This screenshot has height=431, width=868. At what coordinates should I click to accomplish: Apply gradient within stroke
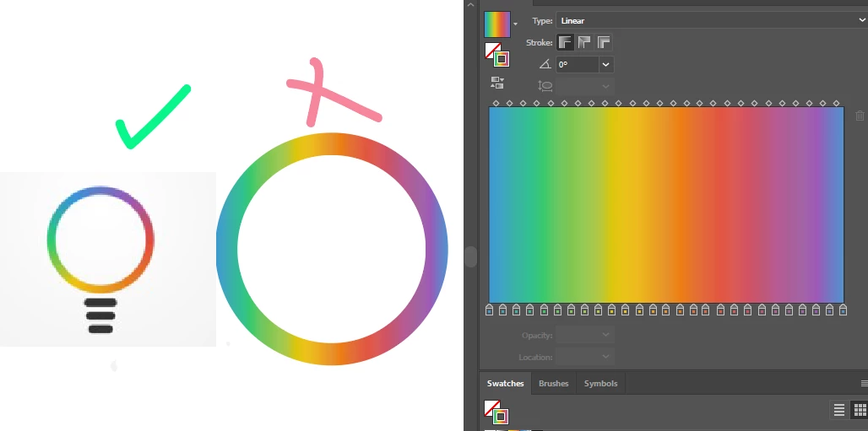pyautogui.click(x=565, y=42)
